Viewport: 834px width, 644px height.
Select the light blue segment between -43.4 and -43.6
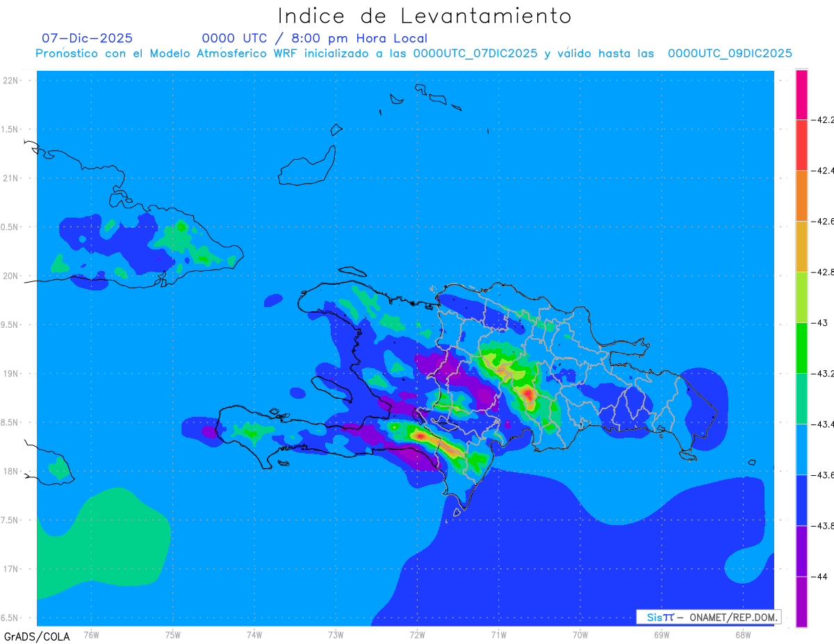click(x=801, y=449)
